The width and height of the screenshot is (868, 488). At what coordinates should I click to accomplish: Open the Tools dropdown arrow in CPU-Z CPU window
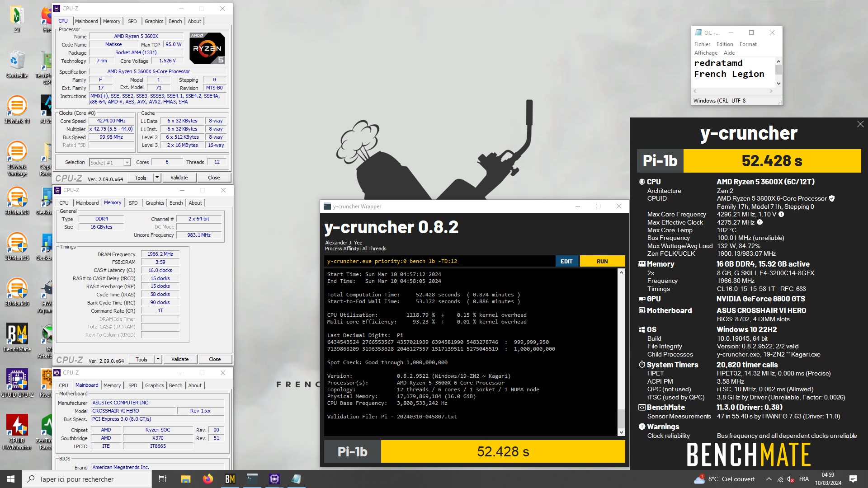pos(157,178)
